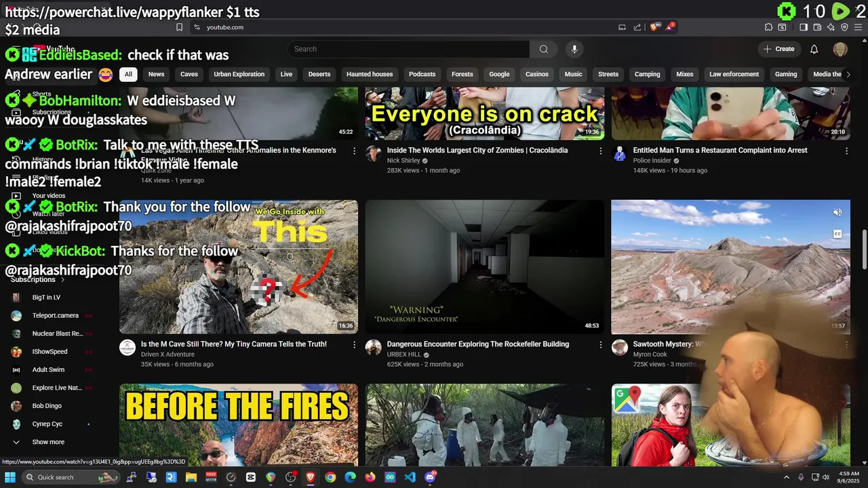The width and height of the screenshot is (868, 488).
Task: Open Police Insider channel avatar
Action: [619, 154]
